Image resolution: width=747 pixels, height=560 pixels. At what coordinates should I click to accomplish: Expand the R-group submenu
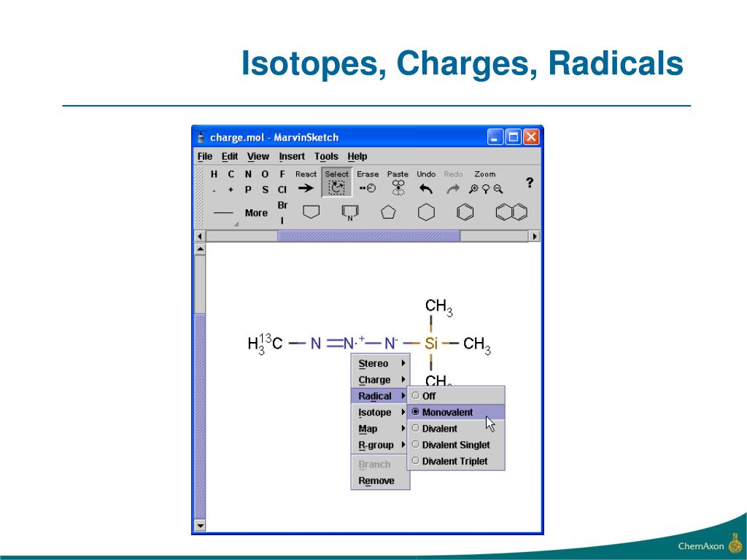click(x=381, y=445)
